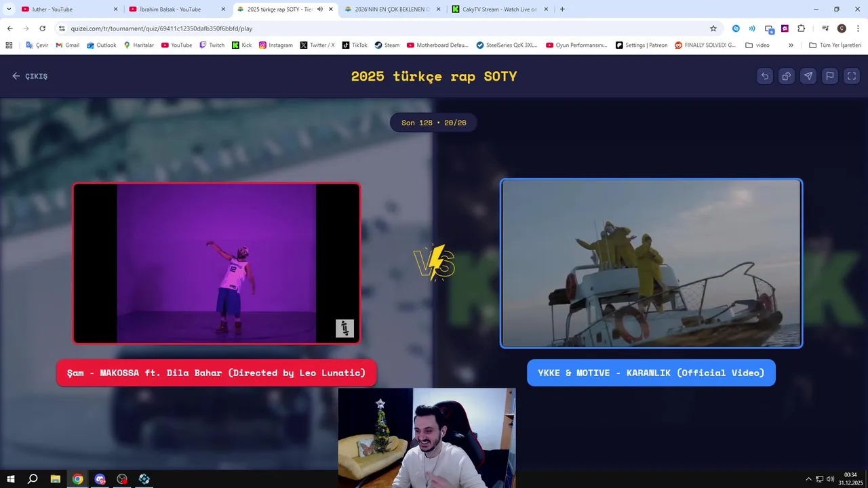
Task: Open the media controls button
Action: click(825, 28)
